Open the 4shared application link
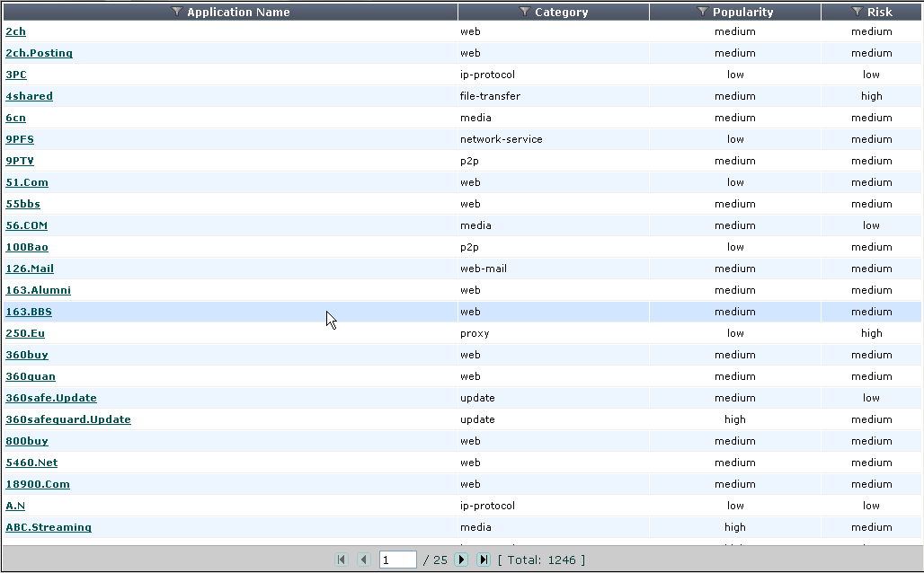The width and height of the screenshot is (924, 573). (29, 96)
